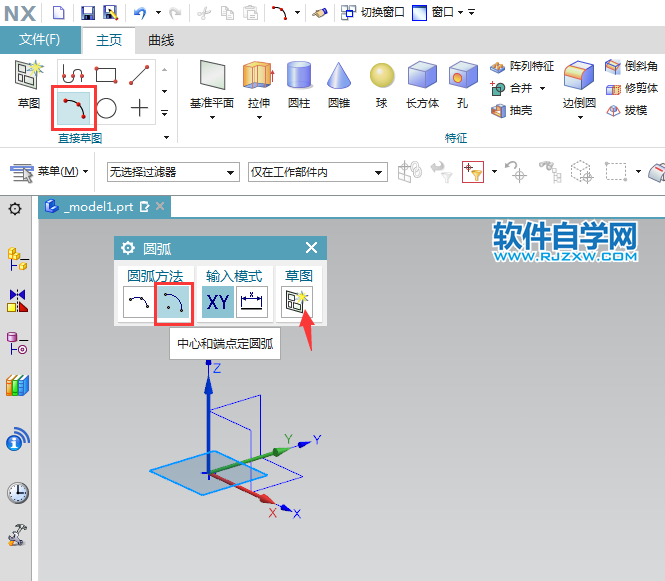Create a 球 sphere feature
The width and height of the screenshot is (665, 581).
382,85
